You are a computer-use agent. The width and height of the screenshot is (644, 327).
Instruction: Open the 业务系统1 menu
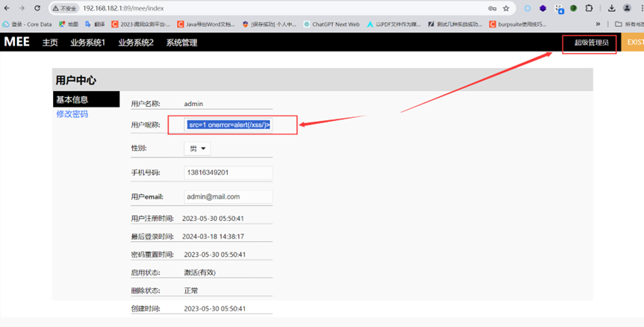pyautogui.click(x=88, y=43)
